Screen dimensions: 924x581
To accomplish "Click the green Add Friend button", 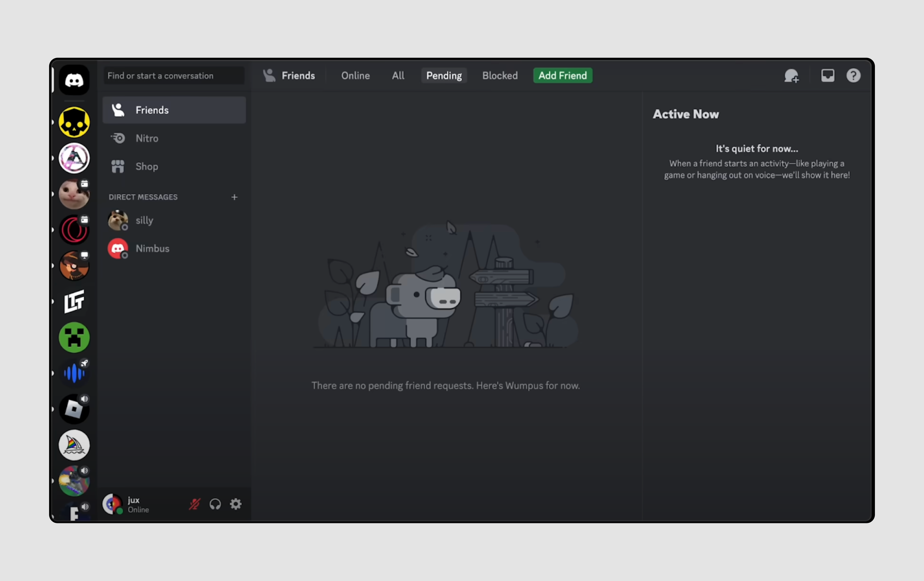I will click(x=563, y=76).
